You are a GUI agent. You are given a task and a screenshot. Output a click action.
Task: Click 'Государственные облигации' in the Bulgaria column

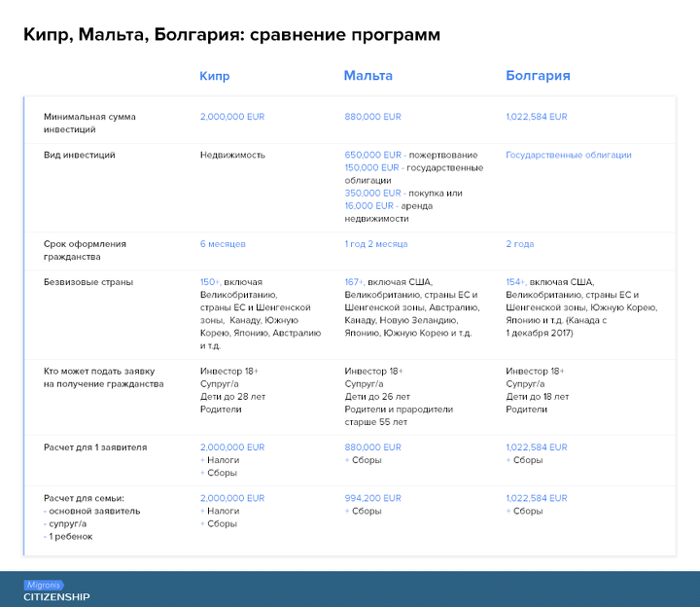(x=569, y=155)
